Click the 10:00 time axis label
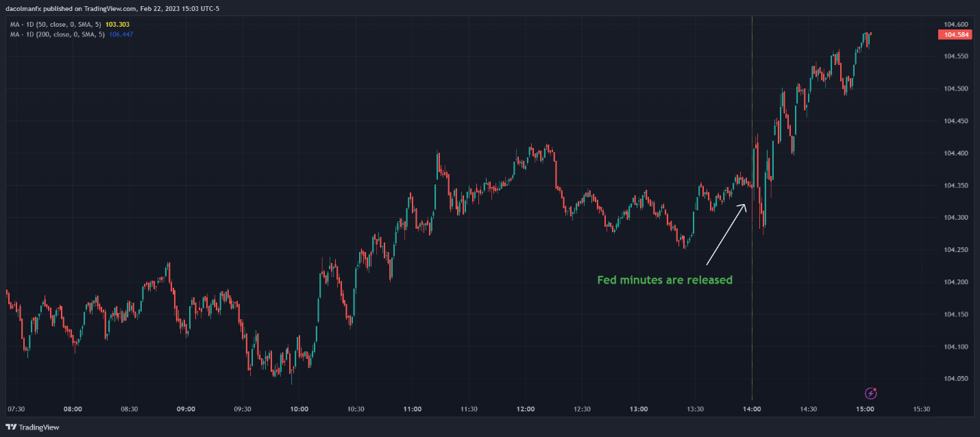This screenshot has height=437, width=980. coord(299,409)
